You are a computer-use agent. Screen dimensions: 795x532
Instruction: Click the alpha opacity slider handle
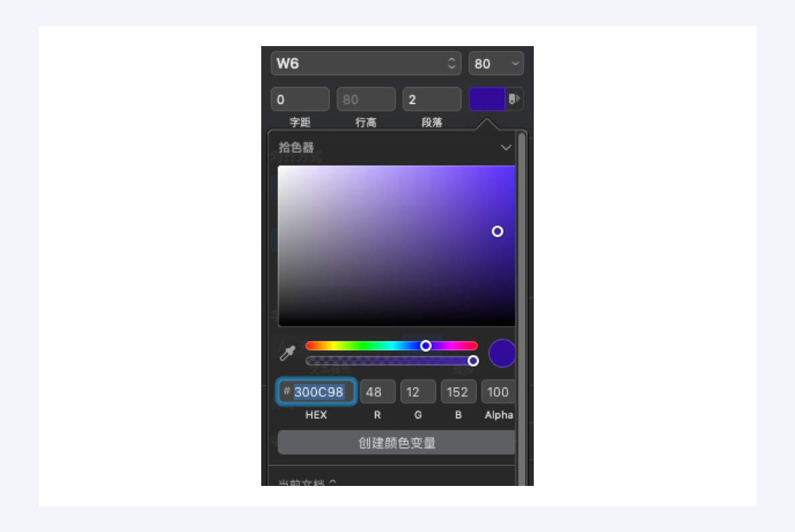coord(473,360)
